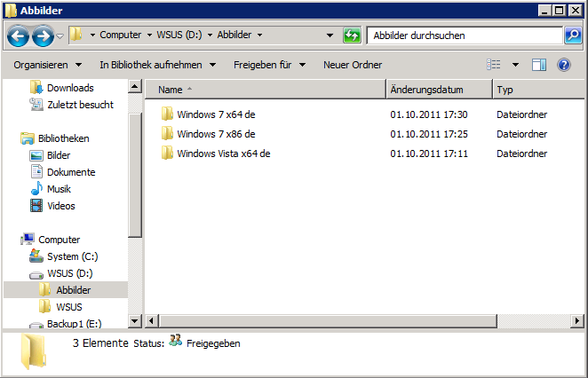Open the Organisieren menu
The height and width of the screenshot is (378, 588).
(x=47, y=65)
